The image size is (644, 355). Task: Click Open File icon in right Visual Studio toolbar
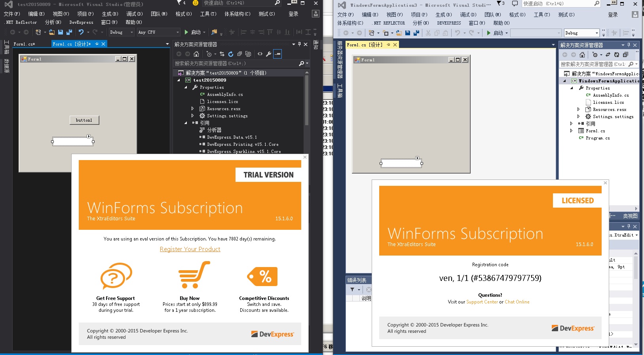click(x=399, y=33)
